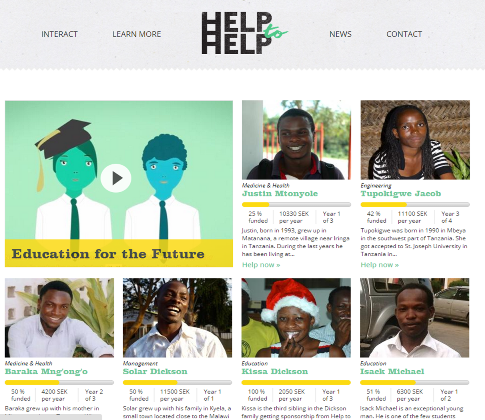
Task: Open Isack Michael's photo
Action: coord(414,318)
